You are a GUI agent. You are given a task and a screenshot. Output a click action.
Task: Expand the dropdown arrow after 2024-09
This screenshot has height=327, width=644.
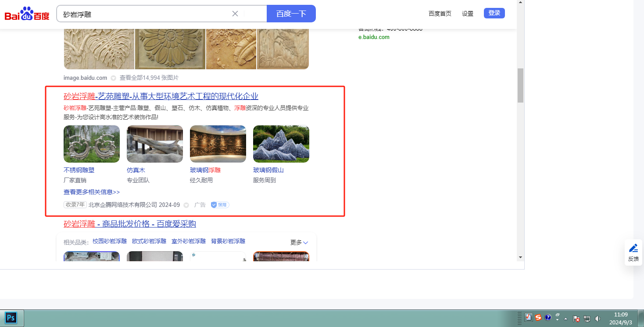[x=186, y=205]
